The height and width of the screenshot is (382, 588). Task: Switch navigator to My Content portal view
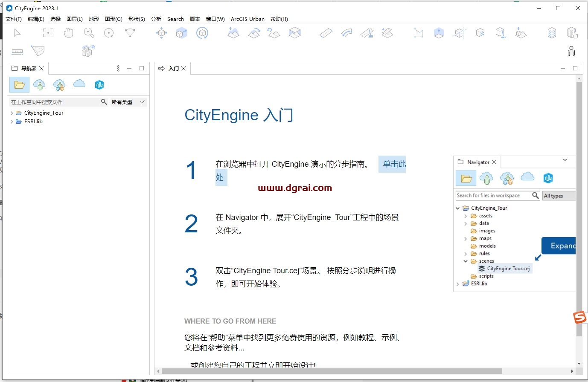(39, 85)
